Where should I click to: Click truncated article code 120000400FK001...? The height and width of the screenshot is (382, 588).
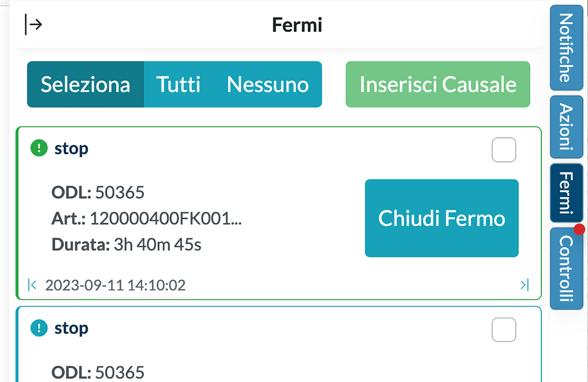(166, 218)
